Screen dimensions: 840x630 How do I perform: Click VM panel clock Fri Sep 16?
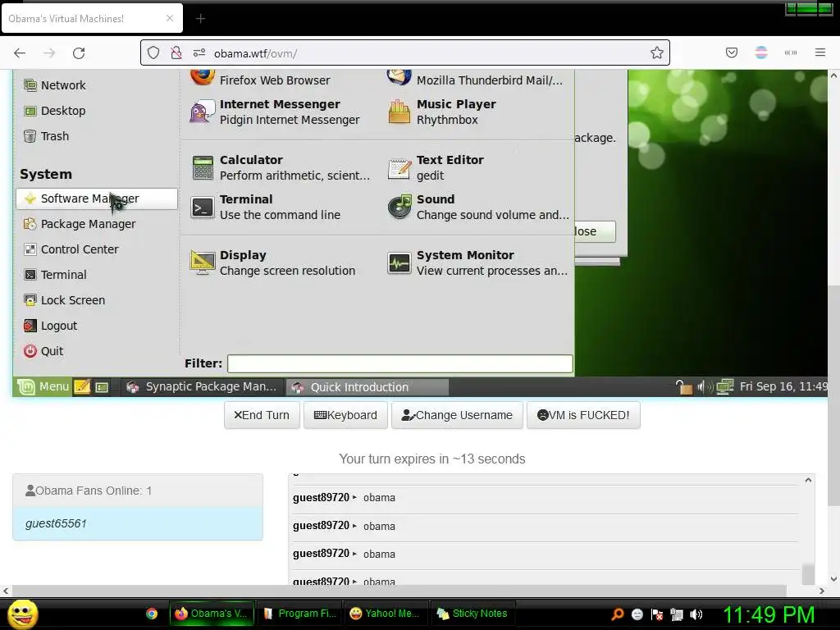coord(783,386)
